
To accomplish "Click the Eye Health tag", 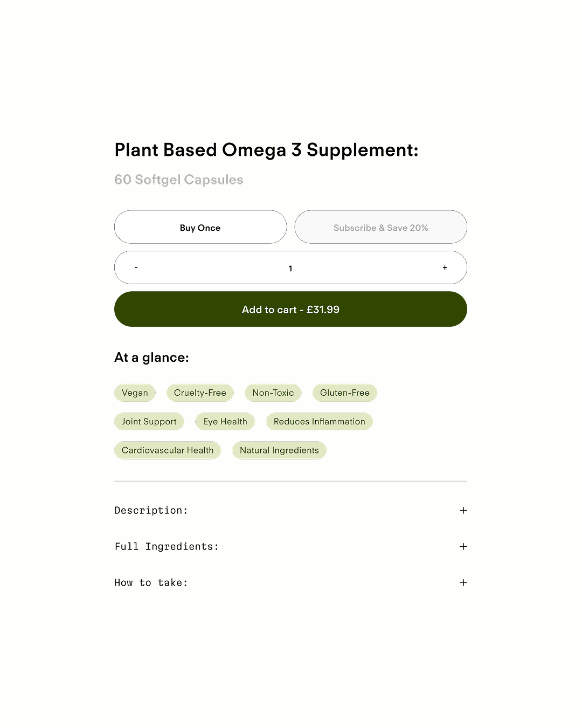I will tap(225, 422).
